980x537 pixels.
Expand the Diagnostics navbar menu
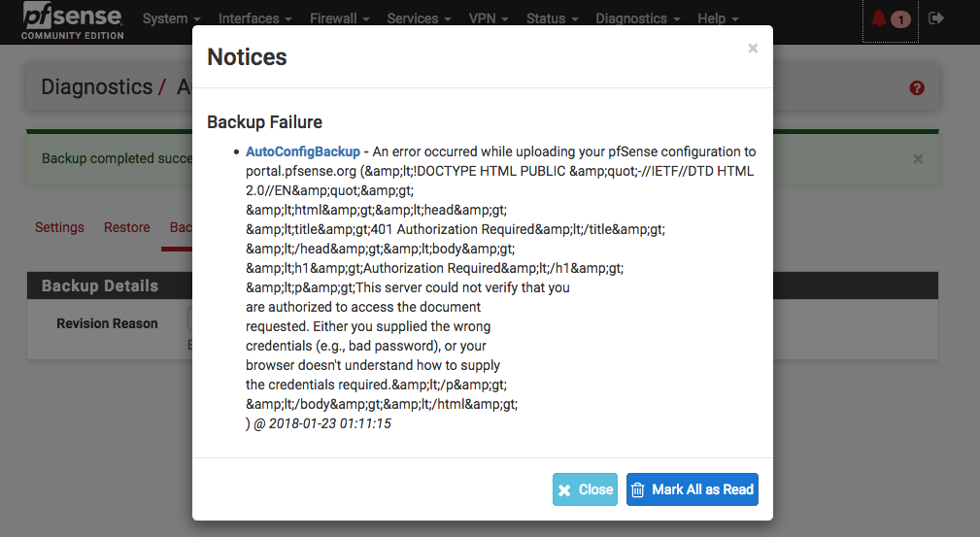pos(638,18)
